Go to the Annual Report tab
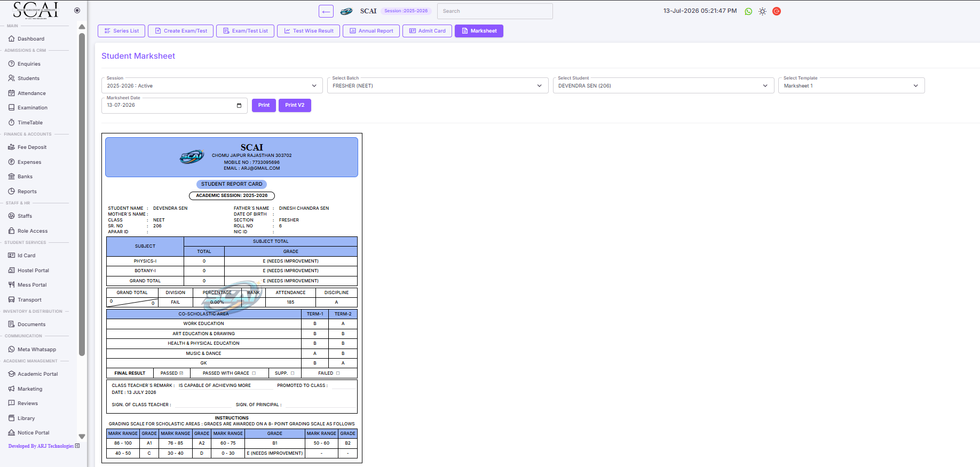Image resolution: width=980 pixels, height=467 pixels. [371, 31]
